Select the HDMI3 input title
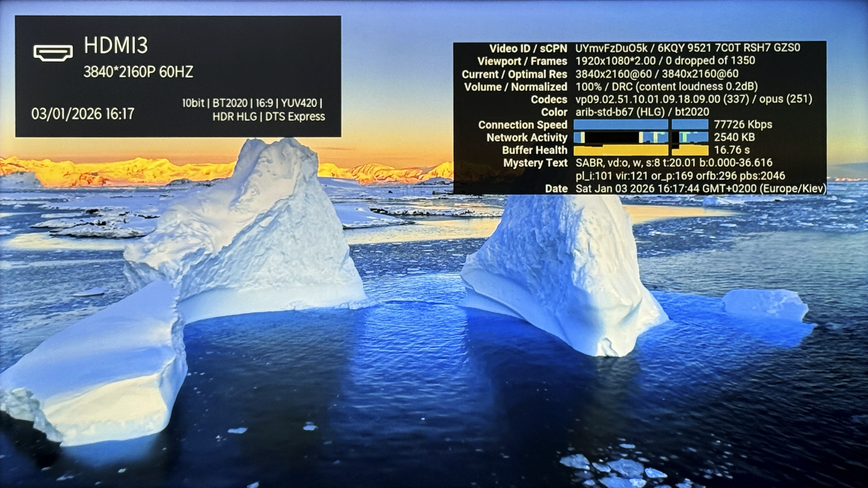Image resolution: width=868 pixels, height=488 pixels. pos(116,46)
